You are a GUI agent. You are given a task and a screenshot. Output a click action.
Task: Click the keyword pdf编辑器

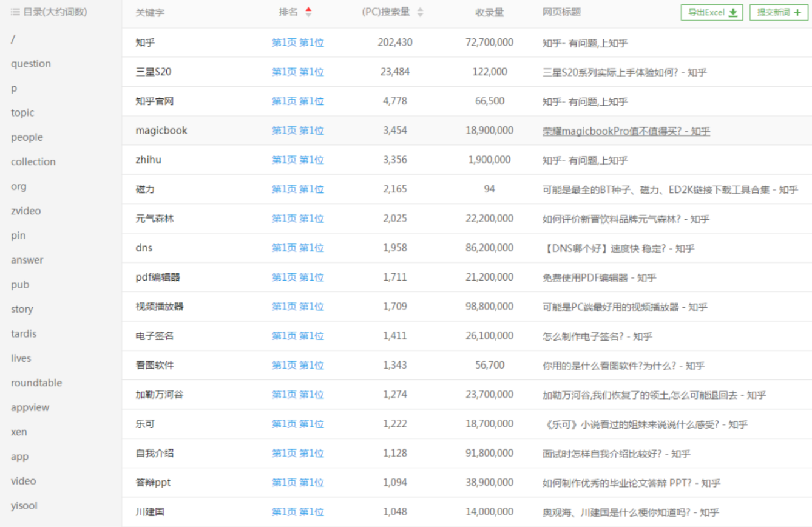click(158, 277)
